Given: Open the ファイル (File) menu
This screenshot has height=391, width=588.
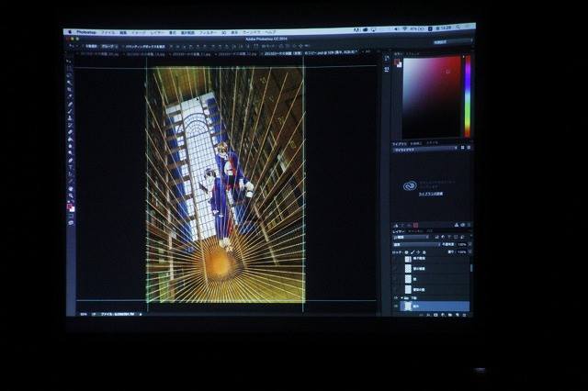Looking at the screenshot, I should (x=109, y=31).
